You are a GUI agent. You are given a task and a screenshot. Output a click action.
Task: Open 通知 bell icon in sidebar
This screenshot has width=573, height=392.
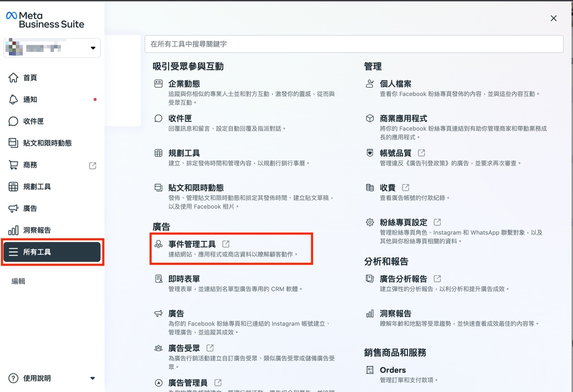tap(13, 100)
